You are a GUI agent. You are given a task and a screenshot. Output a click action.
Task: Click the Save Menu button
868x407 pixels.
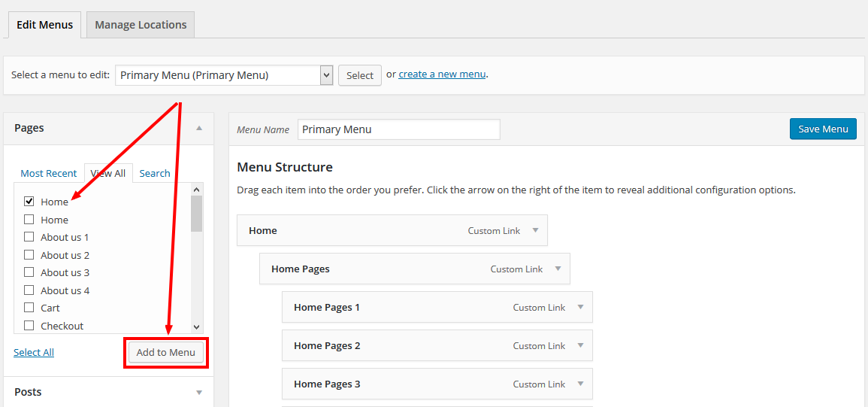(823, 129)
